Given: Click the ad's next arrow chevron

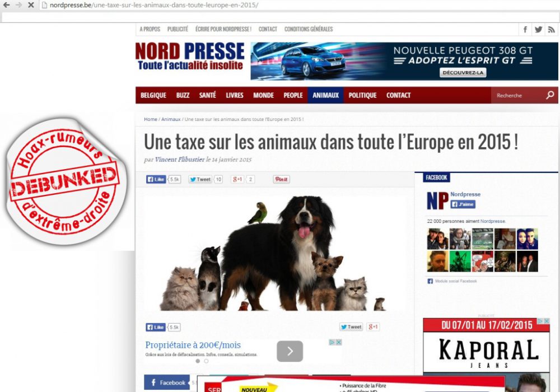Looking at the screenshot, I should [x=290, y=351].
